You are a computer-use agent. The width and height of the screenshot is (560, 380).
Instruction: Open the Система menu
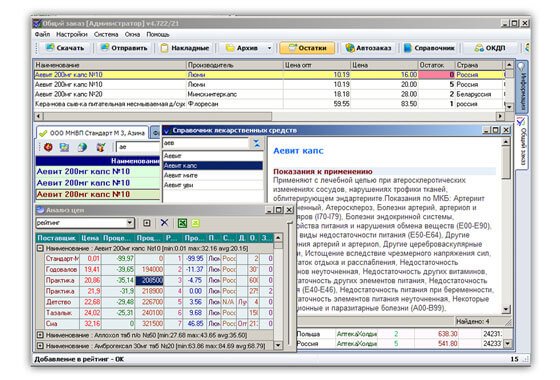coord(106,34)
